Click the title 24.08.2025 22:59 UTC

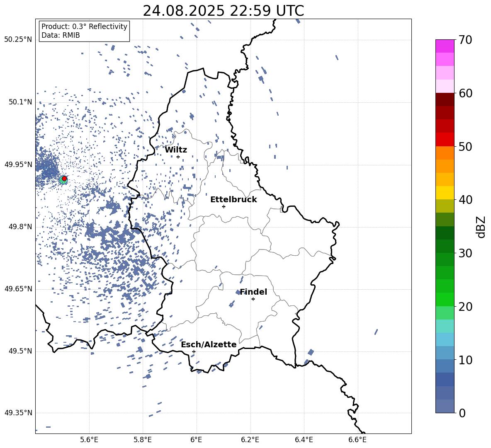coord(223,11)
